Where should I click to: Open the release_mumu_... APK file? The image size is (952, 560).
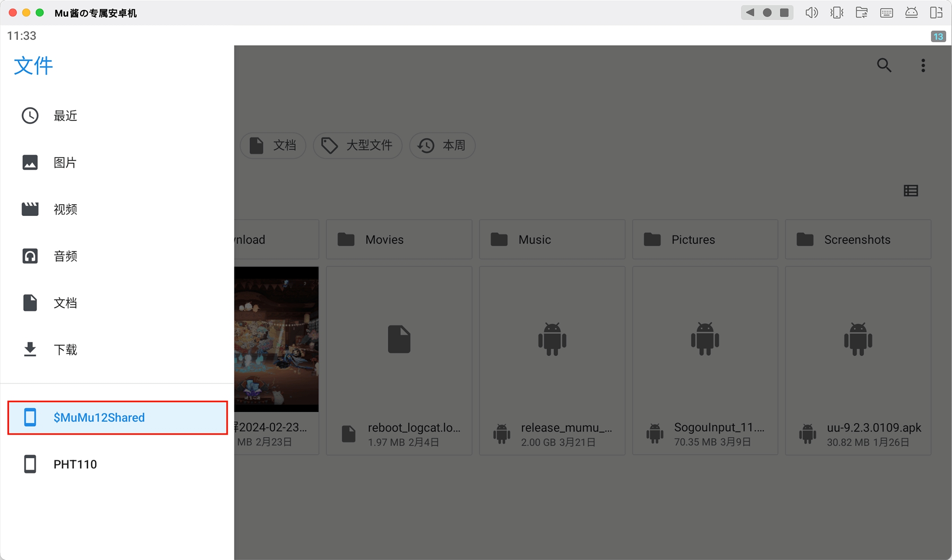pos(552,361)
